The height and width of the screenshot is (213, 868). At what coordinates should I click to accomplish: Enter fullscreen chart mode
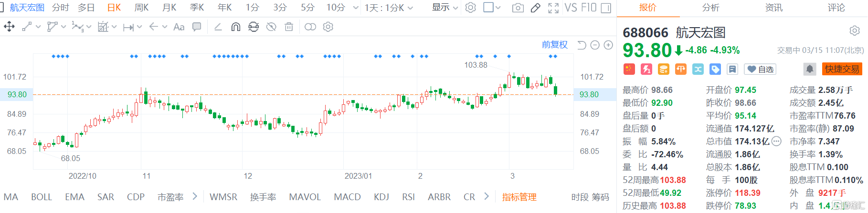[553, 8]
